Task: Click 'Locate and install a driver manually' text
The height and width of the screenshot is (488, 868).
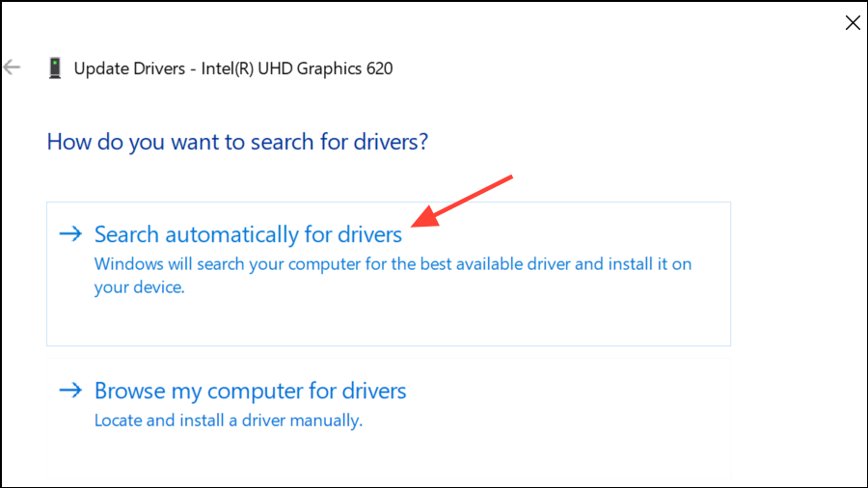Action: point(228,420)
